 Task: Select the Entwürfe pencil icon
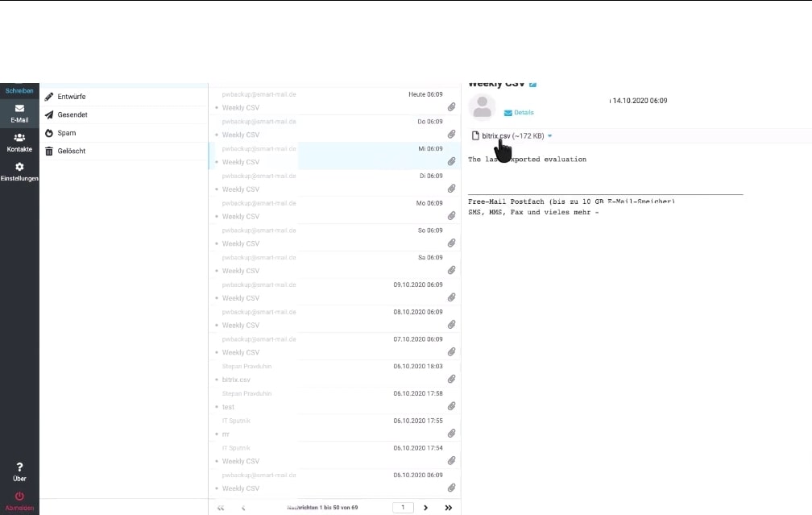(50, 96)
